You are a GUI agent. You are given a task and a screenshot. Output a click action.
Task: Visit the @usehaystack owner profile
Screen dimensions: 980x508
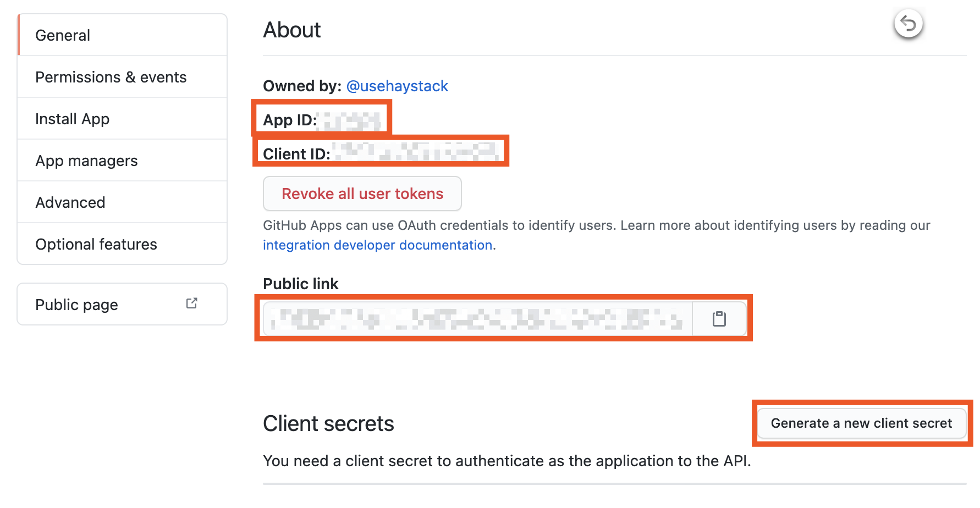397,86
